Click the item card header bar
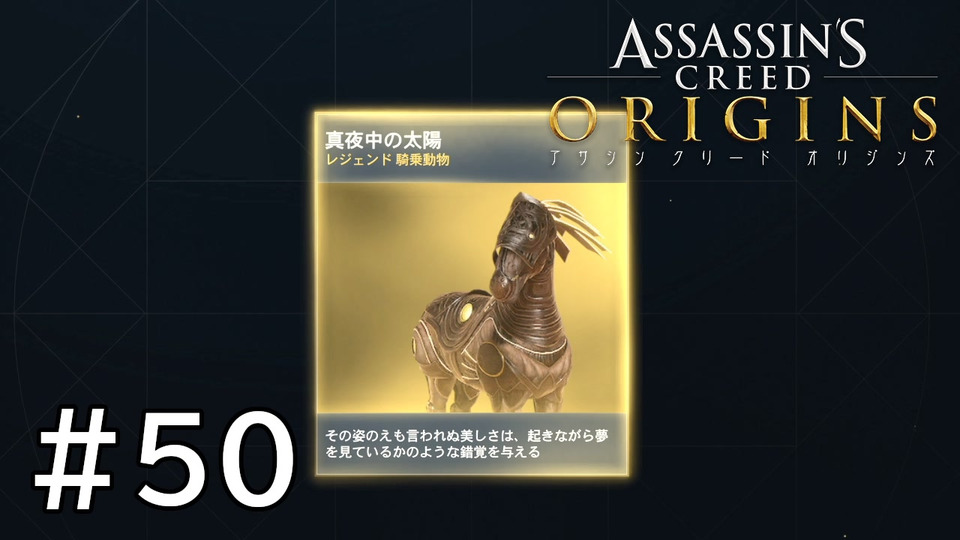 [471, 148]
